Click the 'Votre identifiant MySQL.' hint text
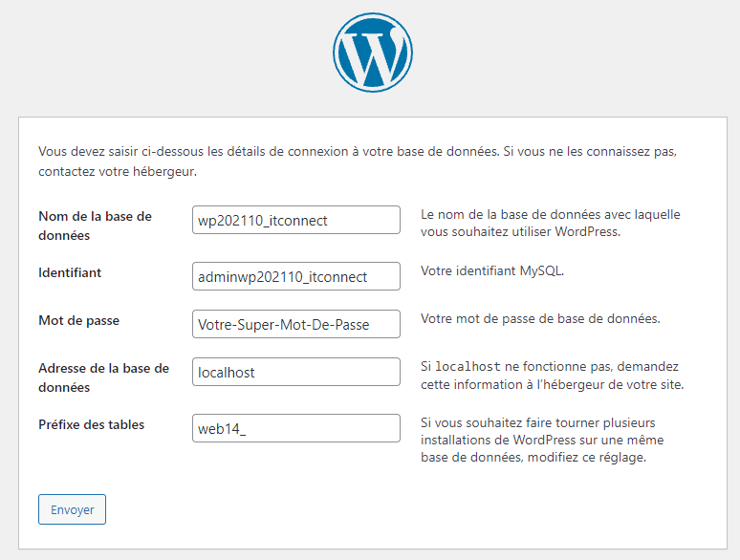 pos(492,271)
